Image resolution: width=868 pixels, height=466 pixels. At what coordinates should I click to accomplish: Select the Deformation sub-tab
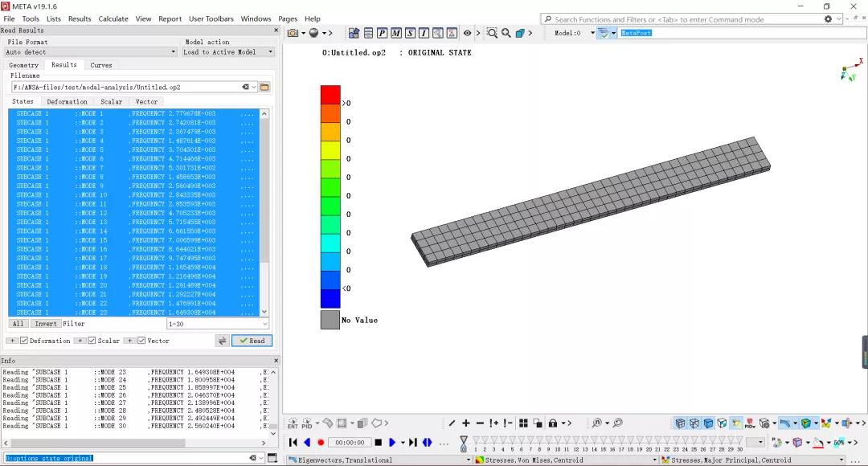67,102
